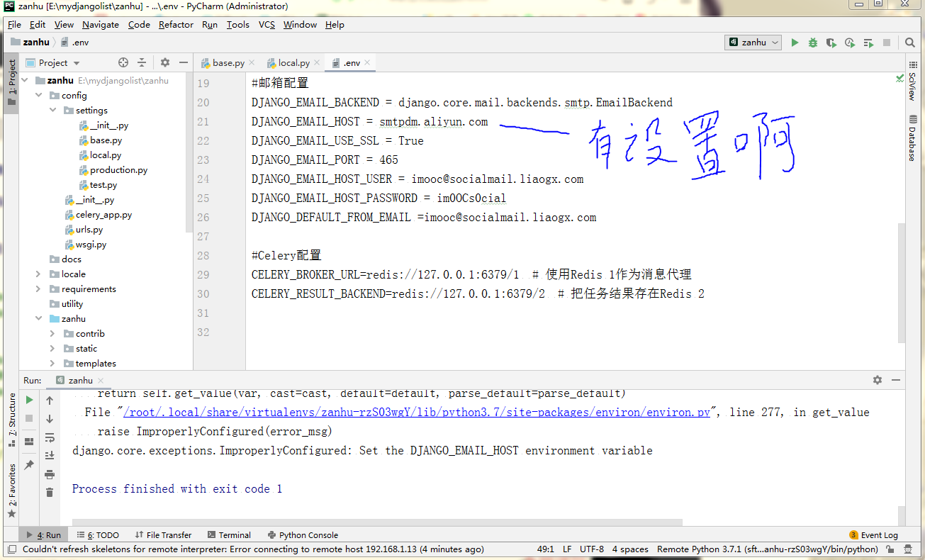The width and height of the screenshot is (925, 560).
Task: Toggle the 7: Structure side tab
Action: (x=11, y=421)
